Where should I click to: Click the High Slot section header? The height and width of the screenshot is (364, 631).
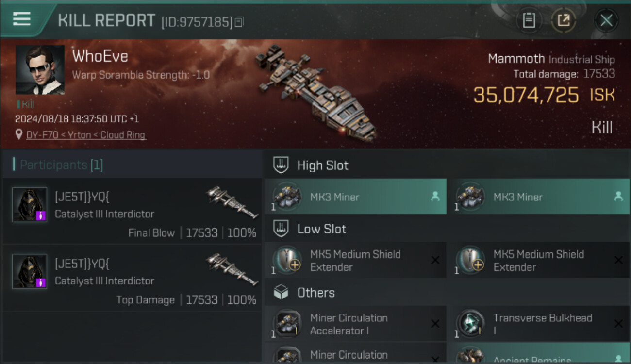(323, 165)
